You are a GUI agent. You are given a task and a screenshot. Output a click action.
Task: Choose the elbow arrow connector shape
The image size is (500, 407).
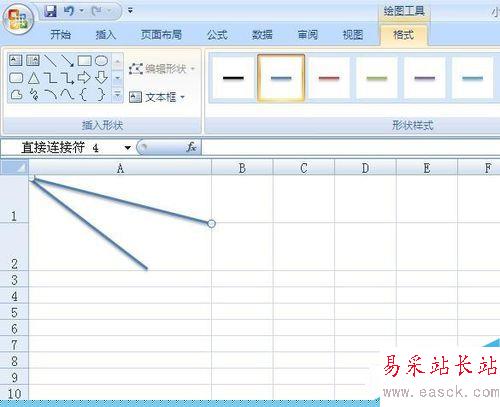pos(68,78)
